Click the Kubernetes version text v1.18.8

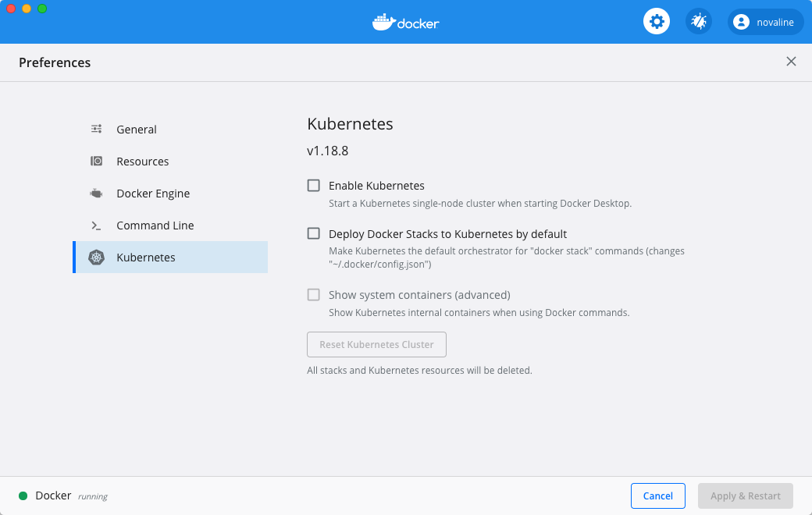click(x=327, y=151)
